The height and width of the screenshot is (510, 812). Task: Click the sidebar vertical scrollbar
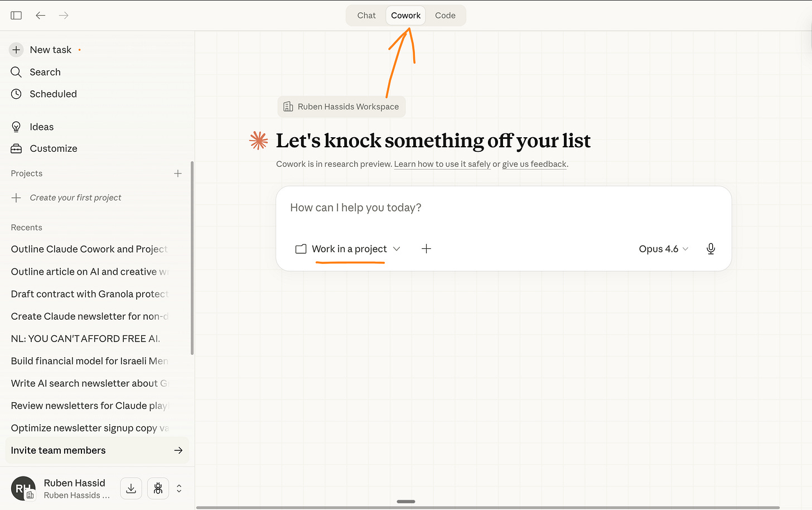coord(192,258)
